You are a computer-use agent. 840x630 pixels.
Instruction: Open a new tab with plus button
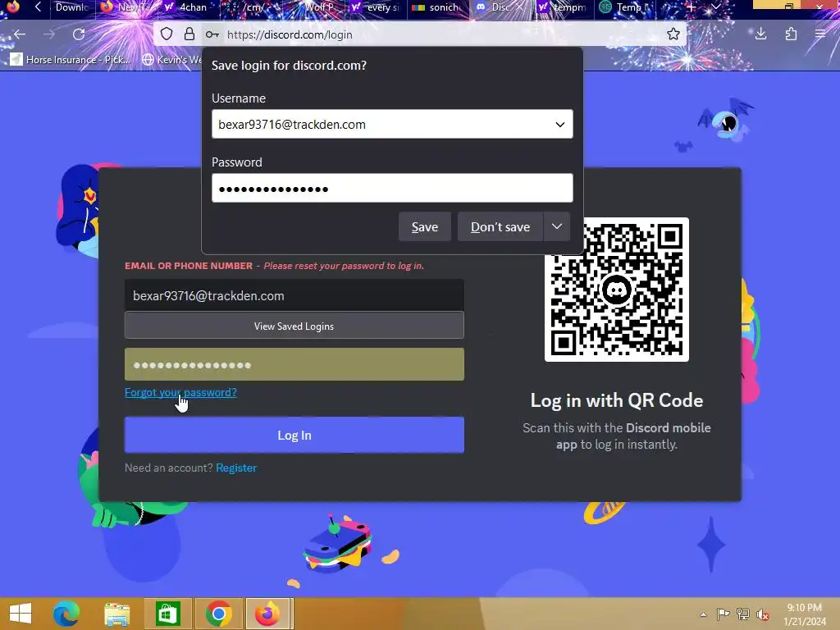691,7
